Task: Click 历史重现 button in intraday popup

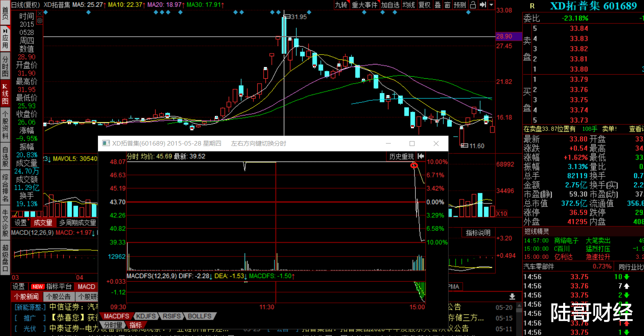Action: click(x=401, y=157)
